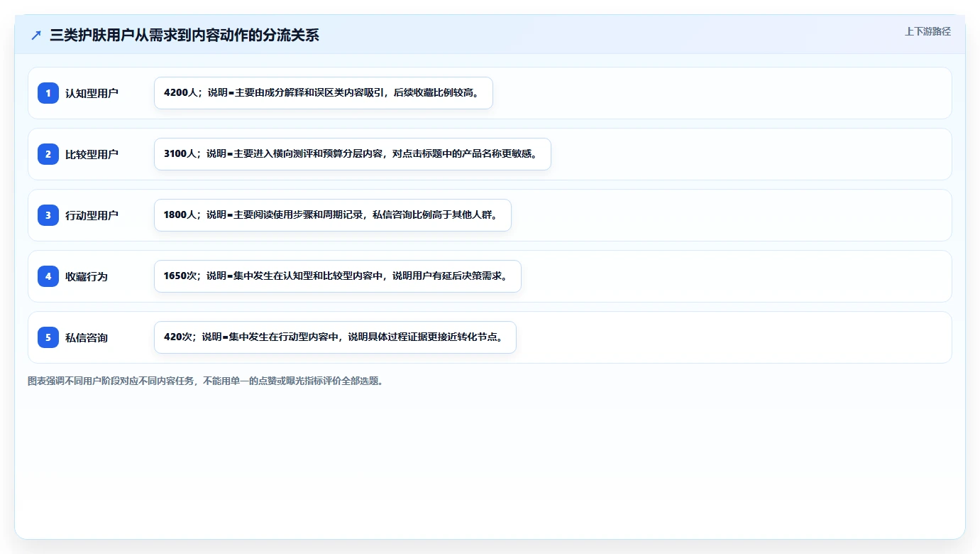Click the arrow icon beside the chart title
This screenshot has width=980, height=554.
pyautogui.click(x=36, y=35)
